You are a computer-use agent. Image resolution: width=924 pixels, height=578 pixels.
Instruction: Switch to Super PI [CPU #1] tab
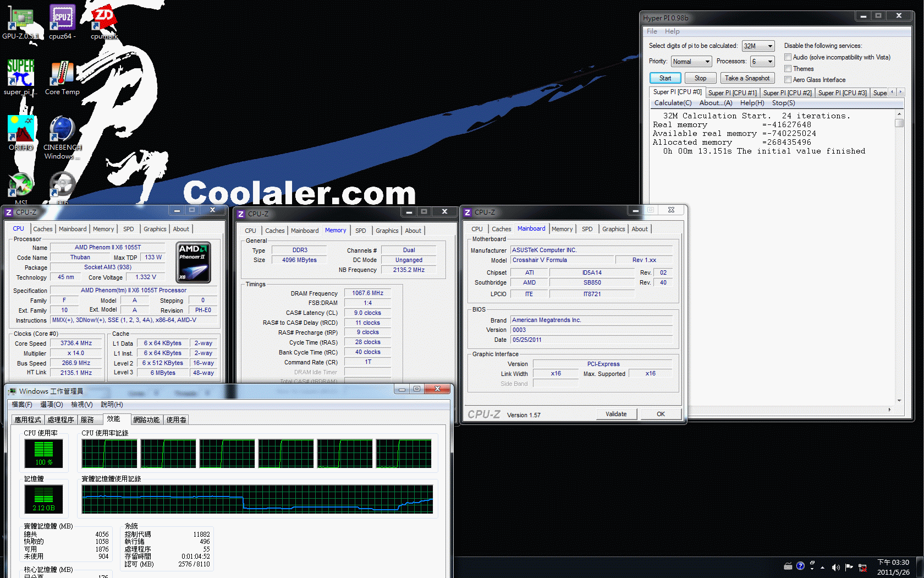click(732, 93)
